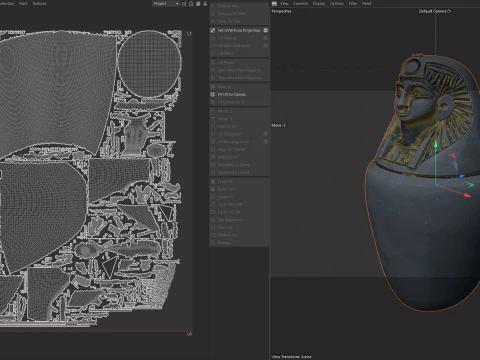Click the Mirror V command
The image size is (480, 360).
(x=225, y=119)
